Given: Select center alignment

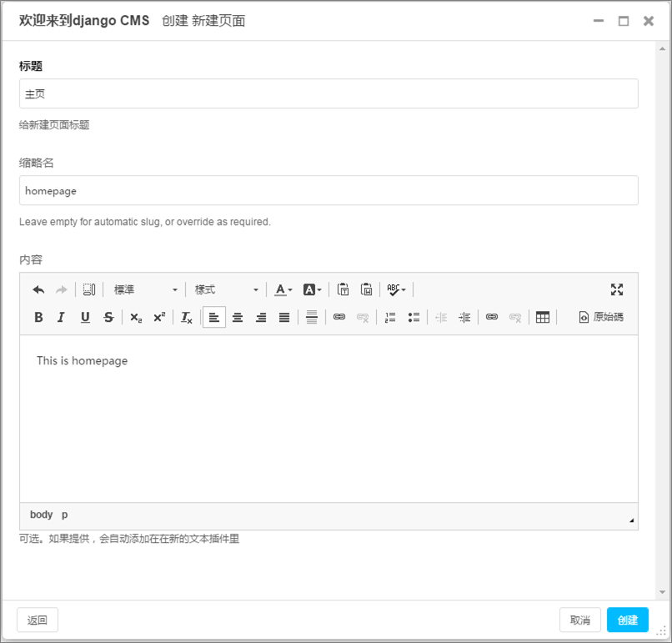Looking at the screenshot, I should point(238,317).
